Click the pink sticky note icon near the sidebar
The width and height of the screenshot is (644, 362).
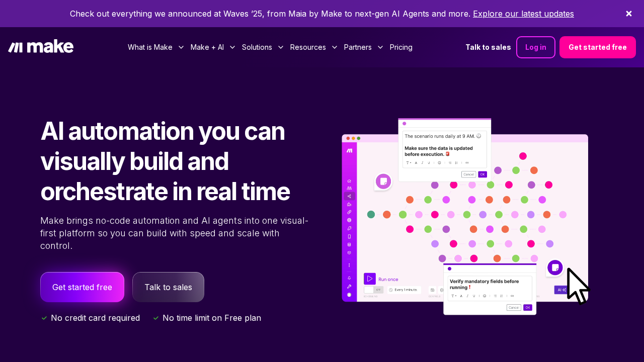tap(383, 182)
